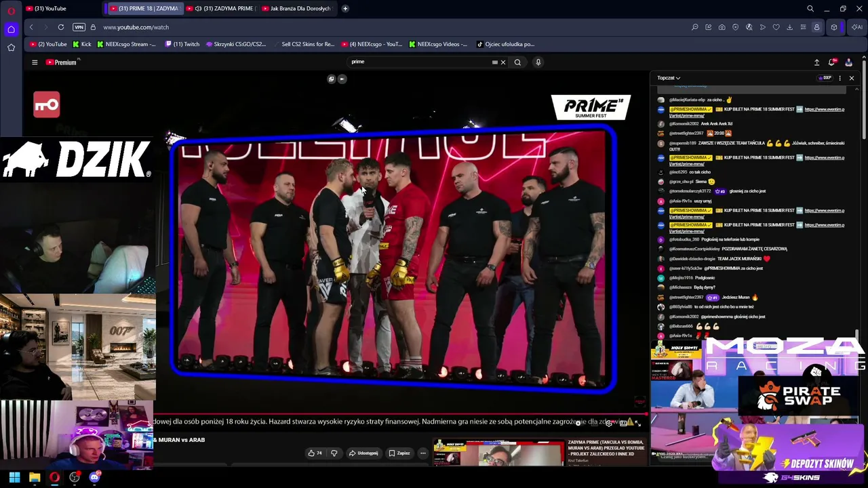868x488 pixels.
Task: Open the "(4) NEEXcsgo - YouT..." bookmark
Action: pyautogui.click(x=372, y=44)
